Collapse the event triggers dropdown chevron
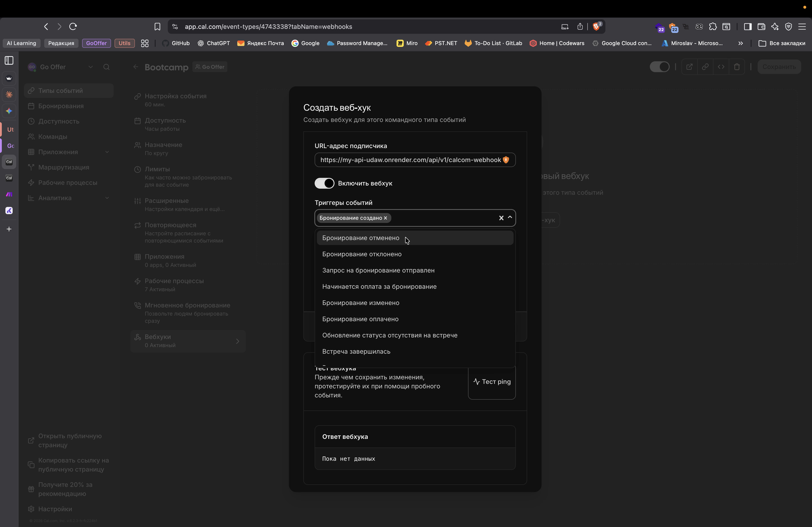The height and width of the screenshot is (527, 812). (510, 218)
